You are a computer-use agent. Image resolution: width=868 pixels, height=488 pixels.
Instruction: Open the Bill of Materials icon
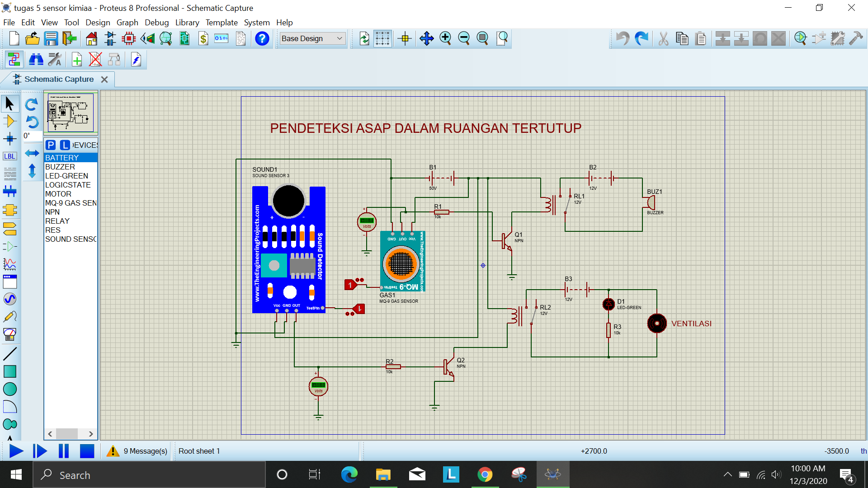(203, 39)
